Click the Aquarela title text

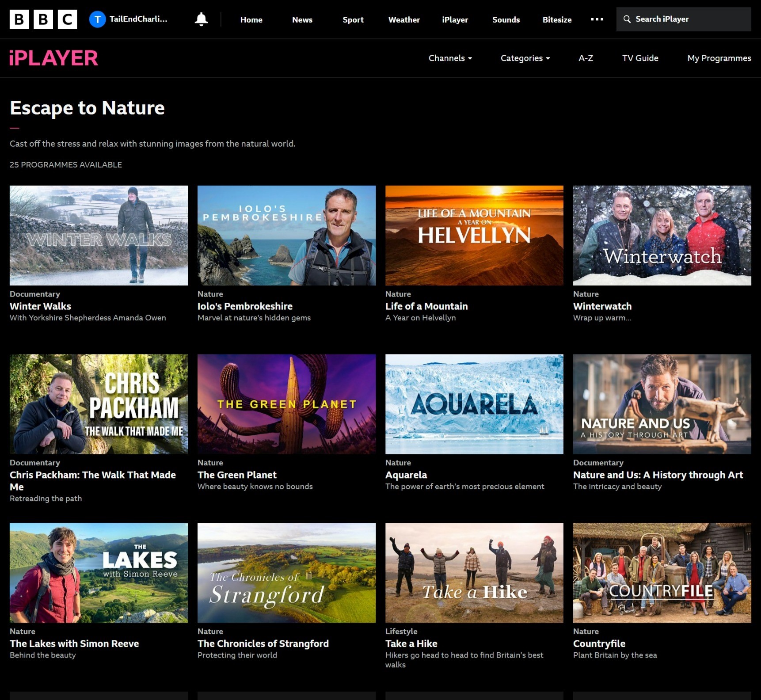click(406, 475)
